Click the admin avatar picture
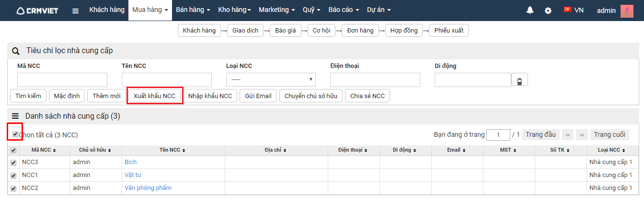The height and width of the screenshot is (211, 644). (x=627, y=11)
